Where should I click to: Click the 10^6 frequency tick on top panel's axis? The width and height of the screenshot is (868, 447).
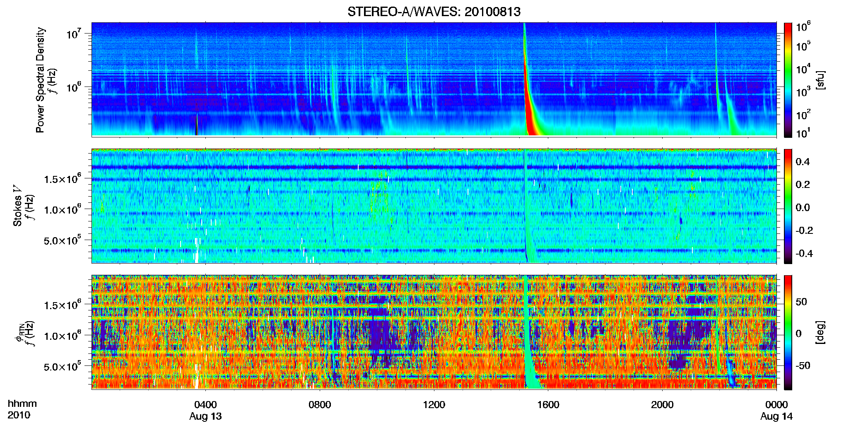(73, 87)
